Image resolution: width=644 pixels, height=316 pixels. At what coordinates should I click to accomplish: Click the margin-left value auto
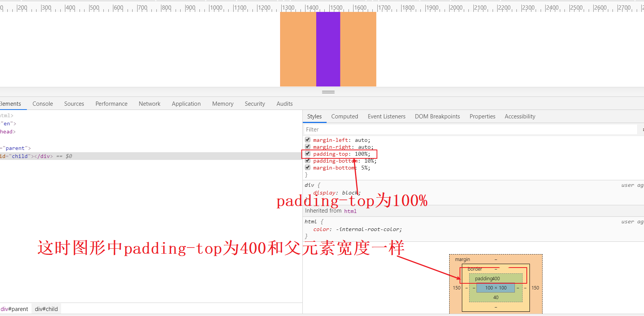coord(361,140)
